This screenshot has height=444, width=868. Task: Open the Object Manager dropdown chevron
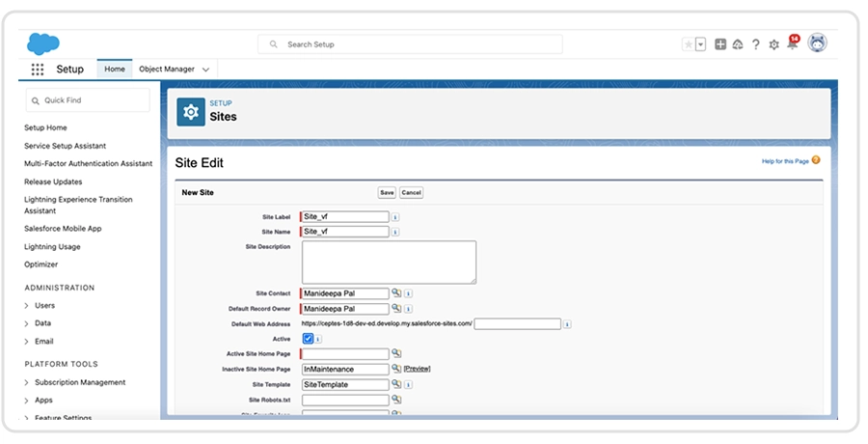click(x=206, y=69)
